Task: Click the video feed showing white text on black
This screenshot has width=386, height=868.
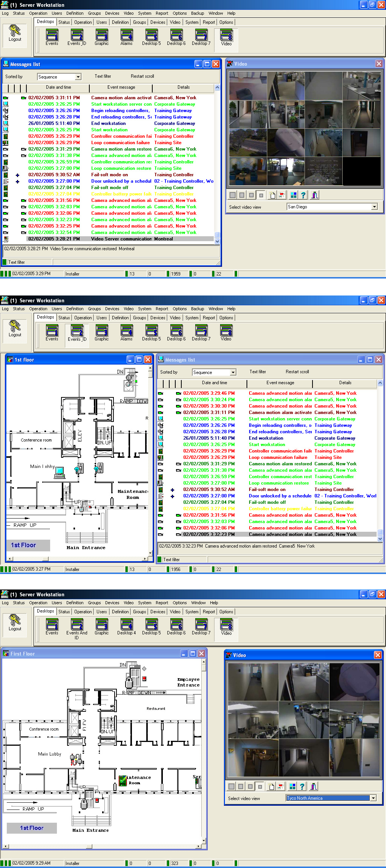Action: (x=324, y=171)
